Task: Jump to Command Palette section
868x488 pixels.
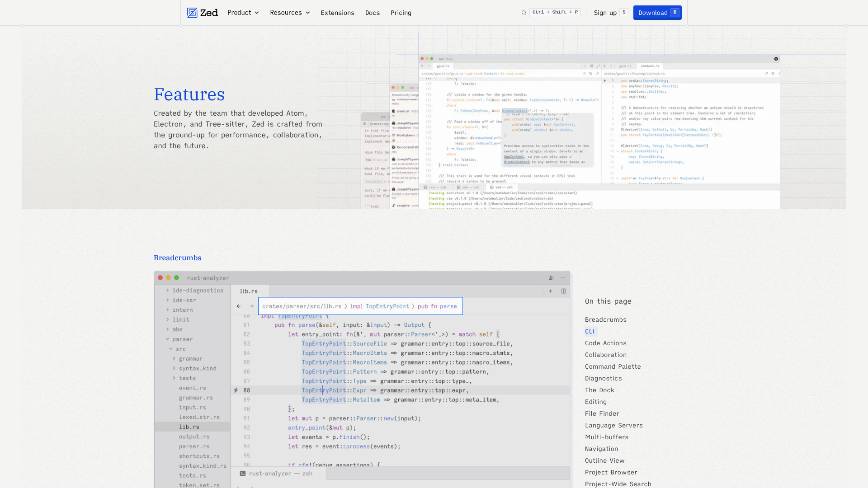Action: (613, 366)
